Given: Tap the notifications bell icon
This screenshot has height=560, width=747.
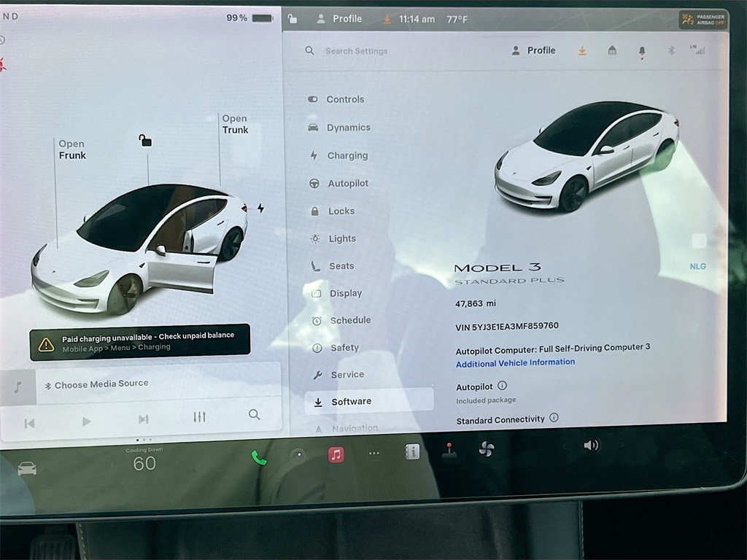Looking at the screenshot, I should 642,51.
